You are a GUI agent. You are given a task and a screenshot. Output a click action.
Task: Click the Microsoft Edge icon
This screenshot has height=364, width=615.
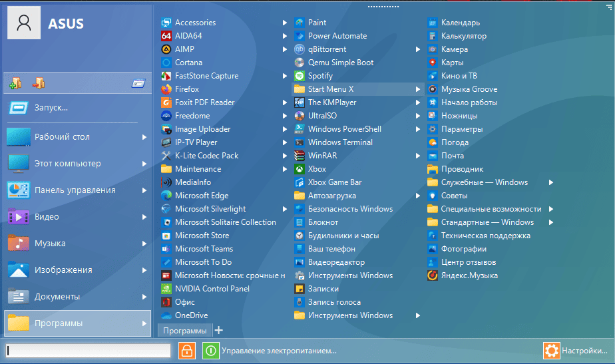pyautogui.click(x=166, y=196)
